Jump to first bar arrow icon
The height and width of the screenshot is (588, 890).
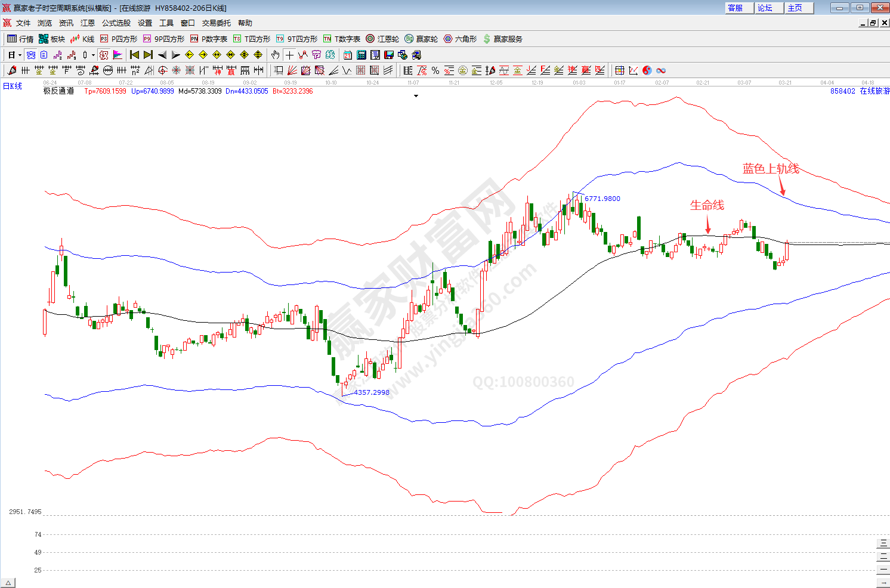(x=134, y=55)
